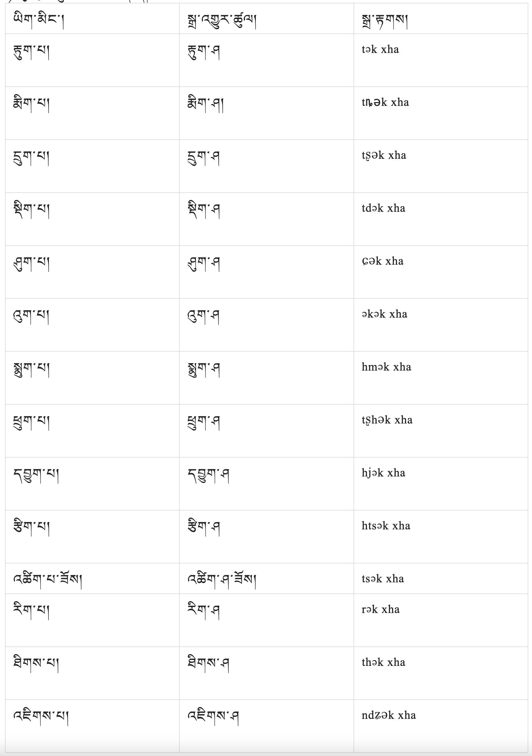532x756 pixels.
Task: Click the 'hmək xha' transcription
Action: point(386,367)
